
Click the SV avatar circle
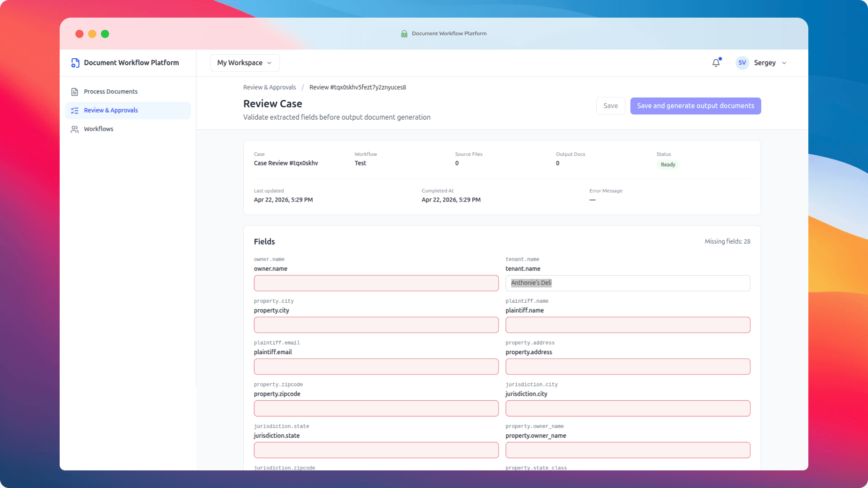point(742,63)
